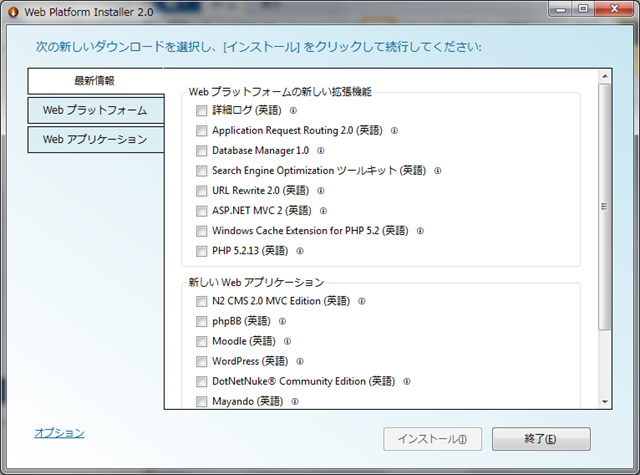640x475 pixels.
Task: Click the 終了 button
Action: 541,439
